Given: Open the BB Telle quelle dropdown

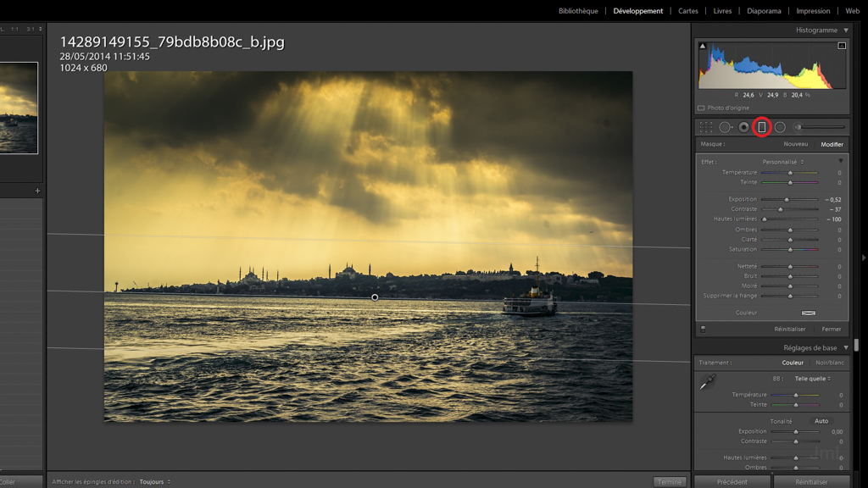Looking at the screenshot, I should coord(812,379).
